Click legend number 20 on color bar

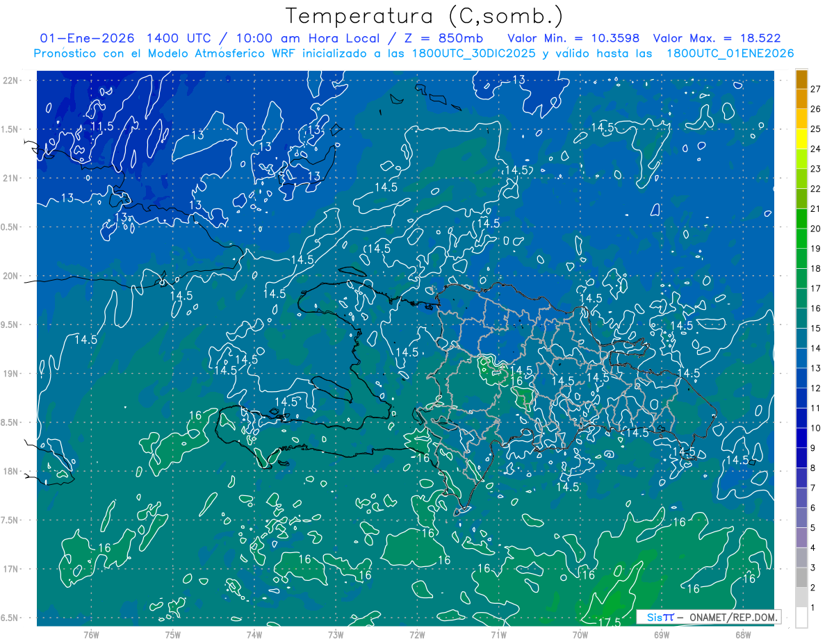pyautogui.click(x=815, y=229)
